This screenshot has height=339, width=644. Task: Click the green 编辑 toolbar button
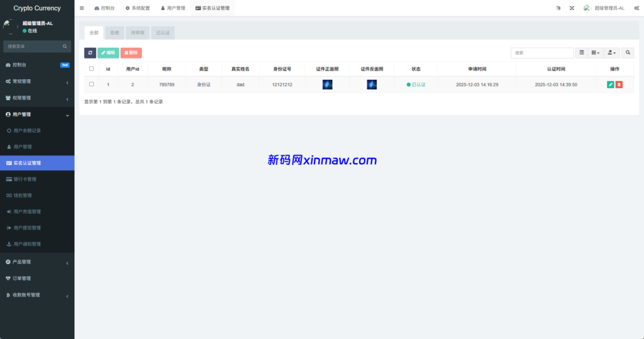108,53
